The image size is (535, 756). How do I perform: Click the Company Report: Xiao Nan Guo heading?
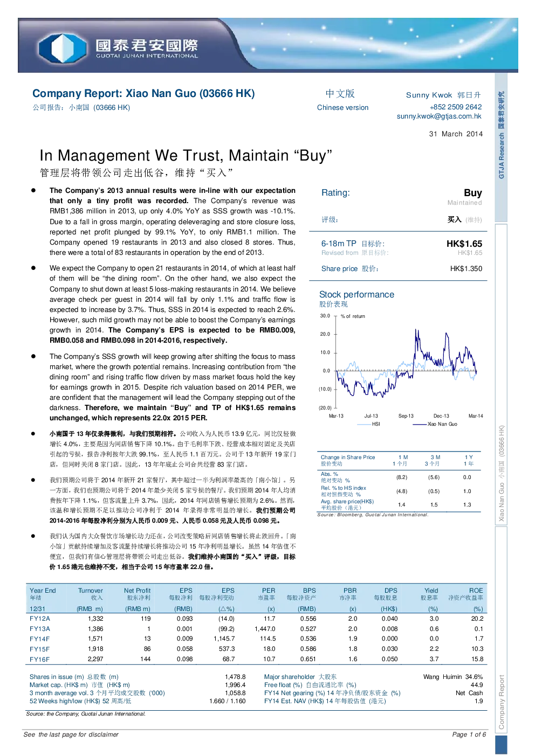[143, 93]
